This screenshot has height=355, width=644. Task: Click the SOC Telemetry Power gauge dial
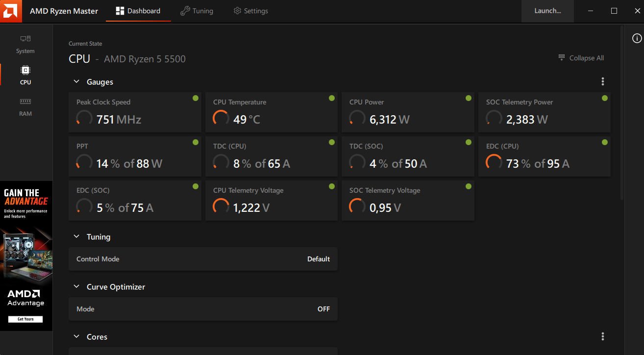(x=494, y=118)
